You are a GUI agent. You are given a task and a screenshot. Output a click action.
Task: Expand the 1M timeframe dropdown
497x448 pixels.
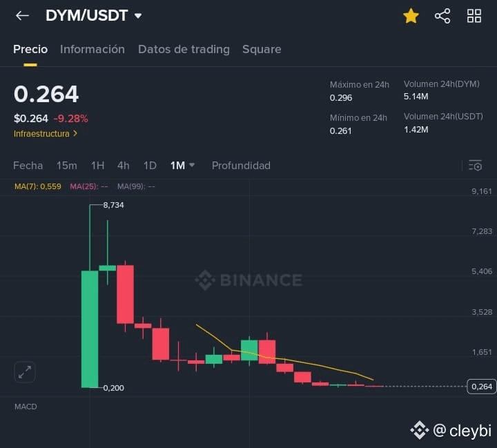[x=182, y=166]
